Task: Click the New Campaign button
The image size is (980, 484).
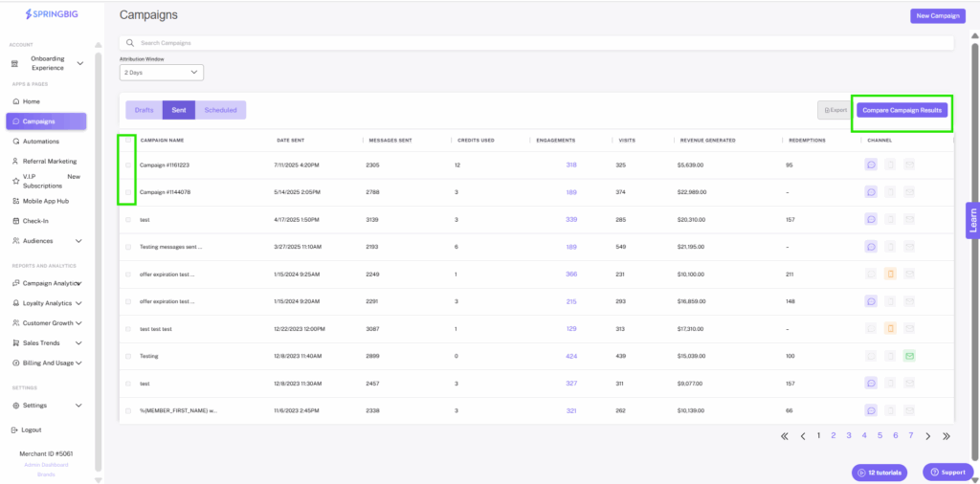Action: pyautogui.click(x=938, y=15)
